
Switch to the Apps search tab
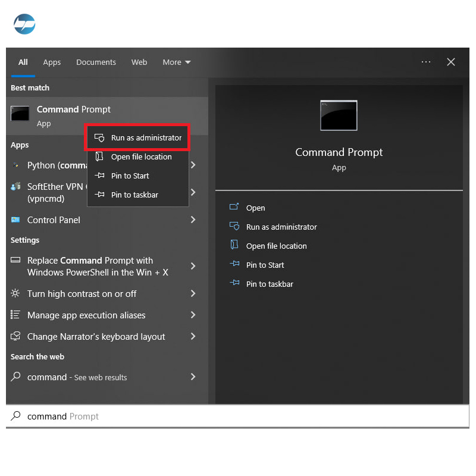coord(52,62)
